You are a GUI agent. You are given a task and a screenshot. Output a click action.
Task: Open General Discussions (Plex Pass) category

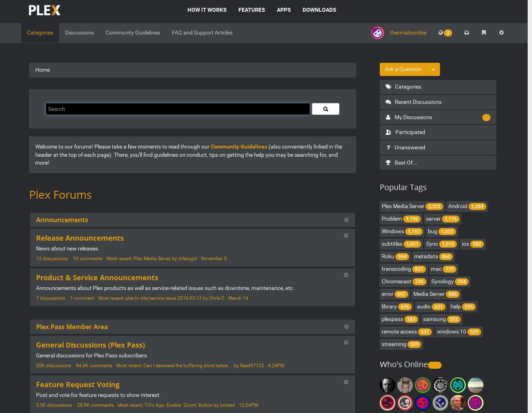90,345
